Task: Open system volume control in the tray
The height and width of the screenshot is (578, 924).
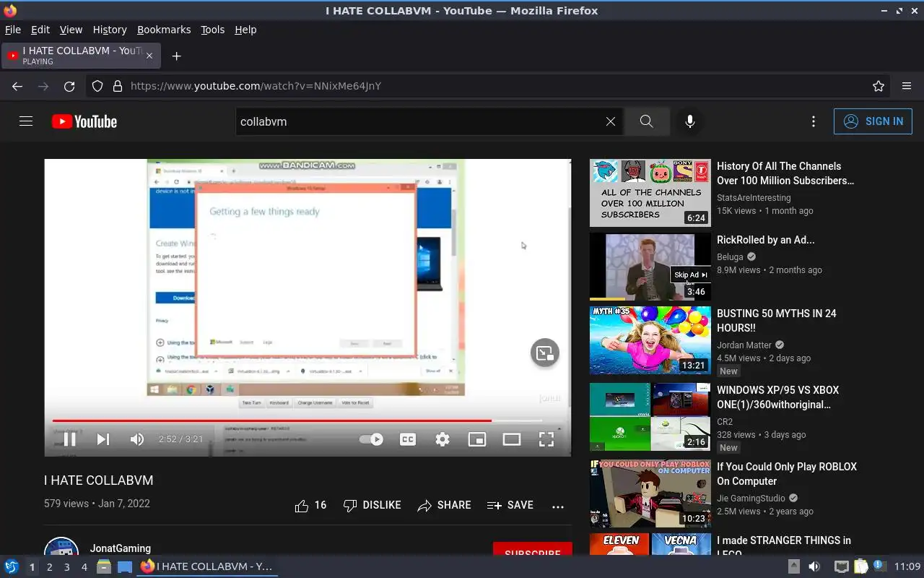Action: tap(814, 567)
